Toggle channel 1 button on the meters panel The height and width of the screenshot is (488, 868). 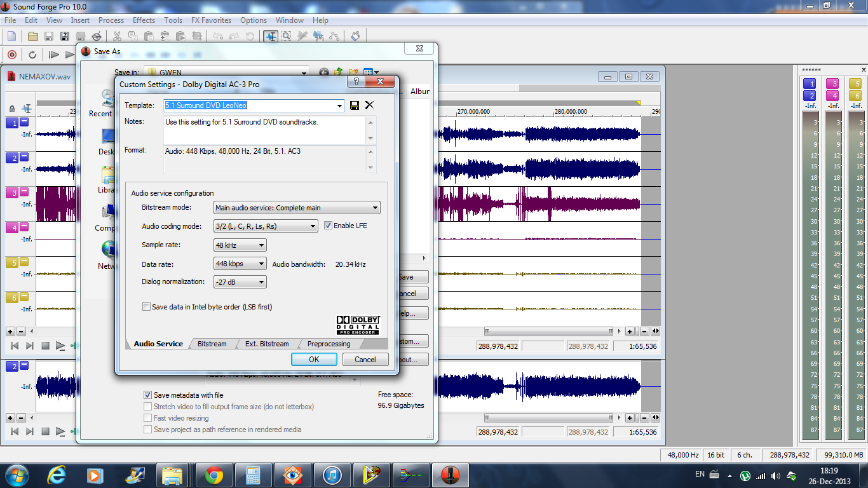point(810,84)
